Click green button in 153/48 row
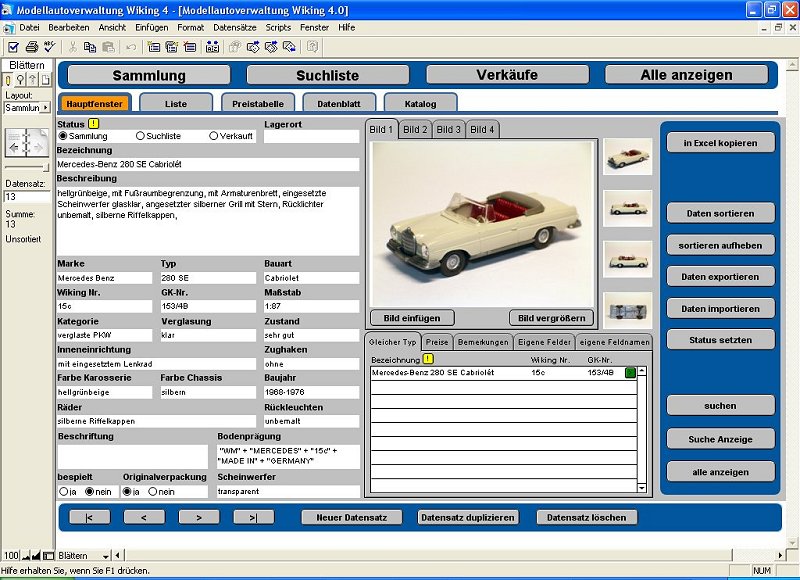 coord(630,373)
